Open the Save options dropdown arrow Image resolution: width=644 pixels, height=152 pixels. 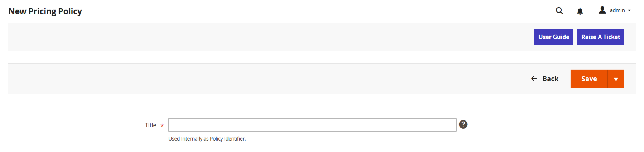click(616, 79)
